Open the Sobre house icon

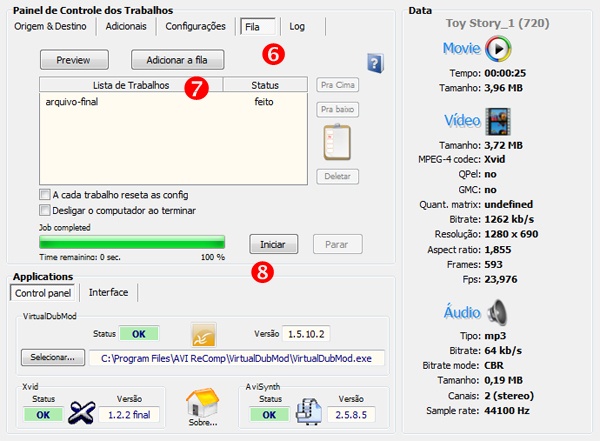tap(204, 406)
